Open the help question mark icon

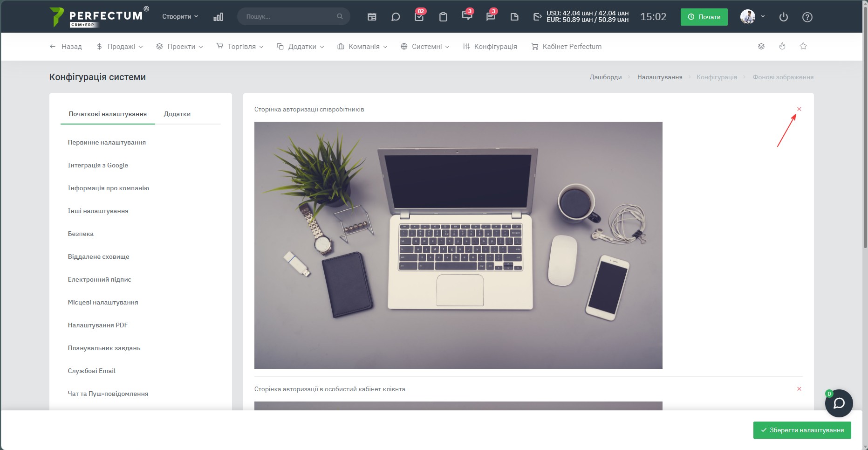[x=807, y=17]
